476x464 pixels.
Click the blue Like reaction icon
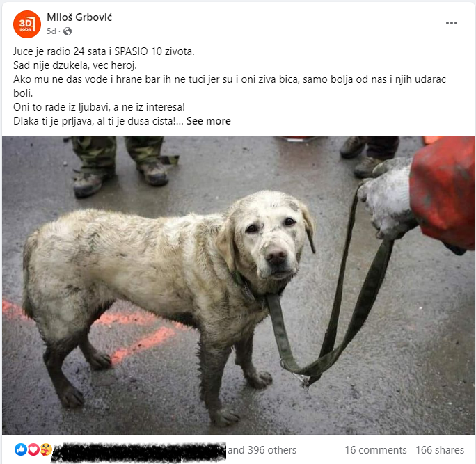coord(21,449)
